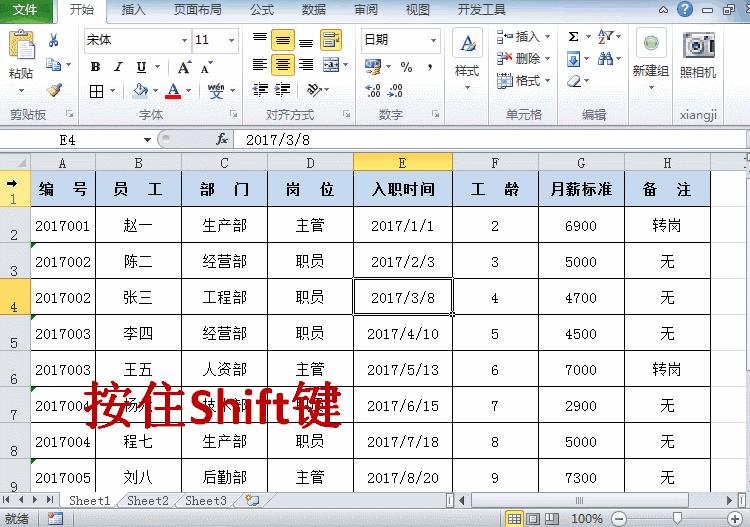Click the red font color A
The width and height of the screenshot is (750, 527).
(173, 90)
